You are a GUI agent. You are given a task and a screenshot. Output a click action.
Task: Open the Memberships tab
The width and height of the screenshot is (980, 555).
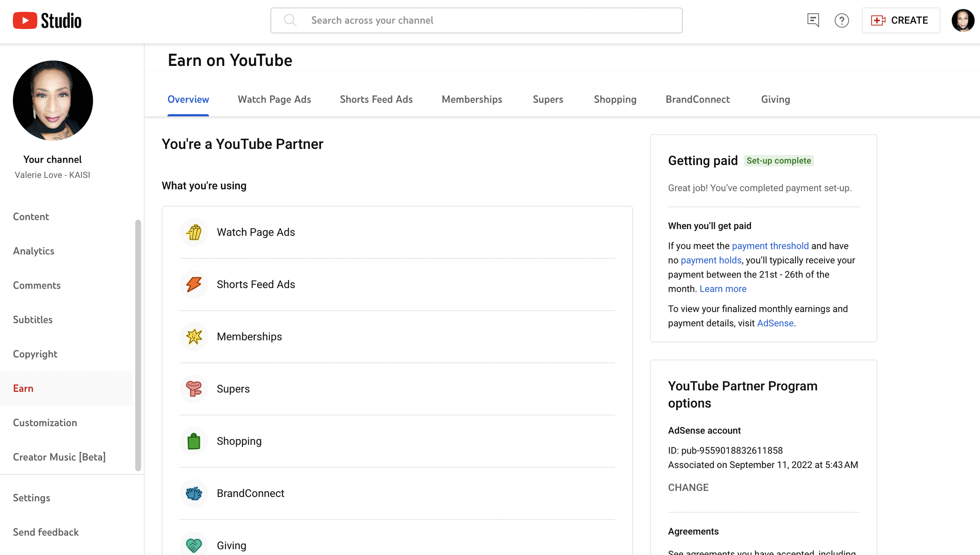pyautogui.click(x=472, y=100)
